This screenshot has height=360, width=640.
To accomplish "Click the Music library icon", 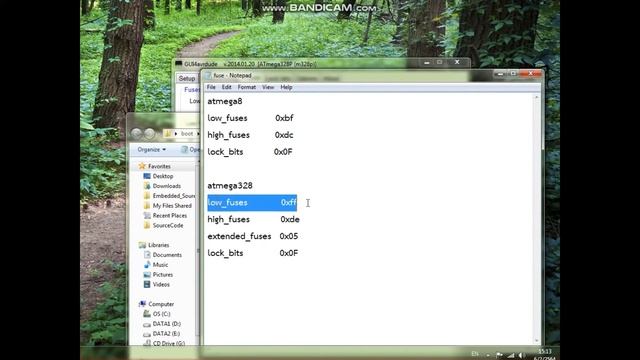I will coord(147,265).
